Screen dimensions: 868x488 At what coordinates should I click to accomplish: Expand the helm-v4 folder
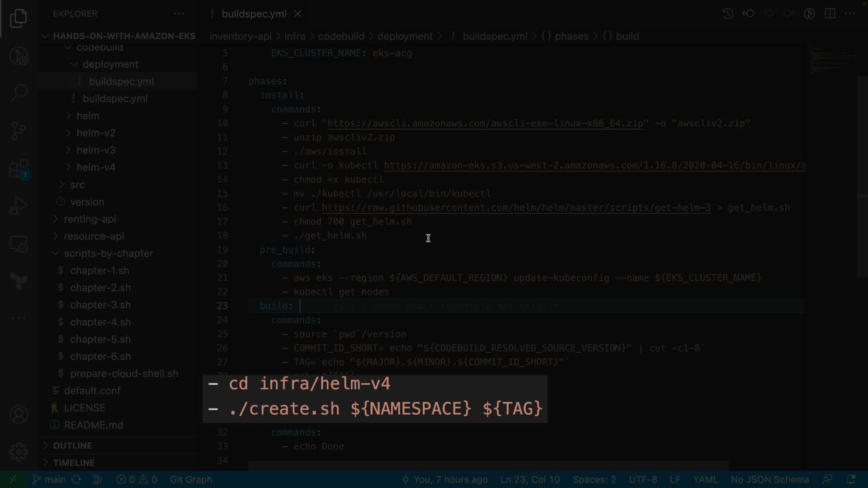pos(95,167)
